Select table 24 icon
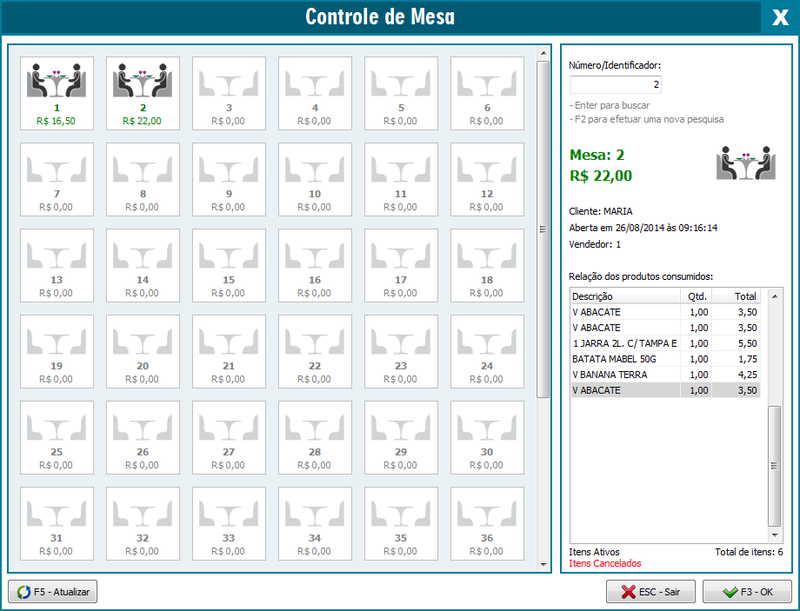 pyautogui.click(x=487, y=351)
